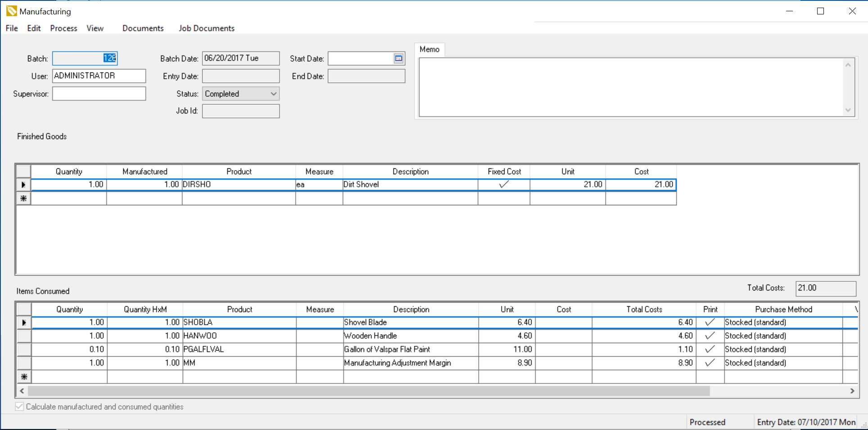The height and width of the screenshot is (430, 868).
Task: Click Stocked (standard) for Shovel Blade row
Action: pyautogui.click(x=783, y=322)
